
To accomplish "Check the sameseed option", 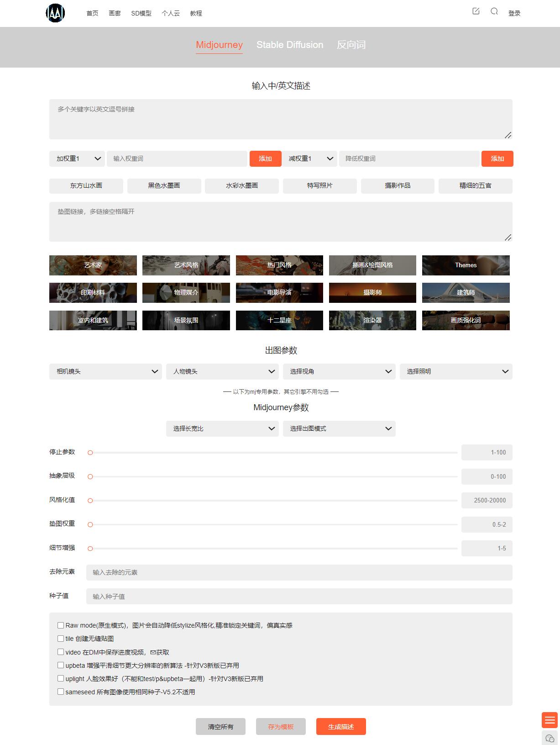I will pyautogui.click(x=61, y=692).
